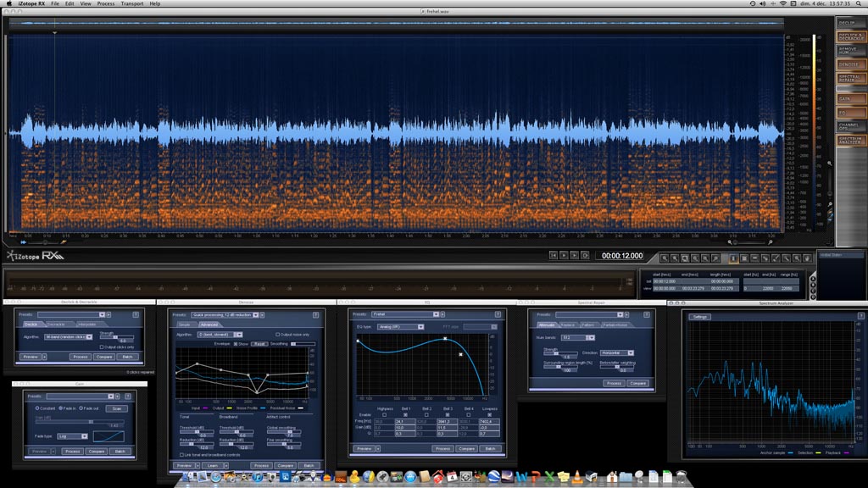
Task: Select the magic wand tool icon
Action: coord(786,258)
